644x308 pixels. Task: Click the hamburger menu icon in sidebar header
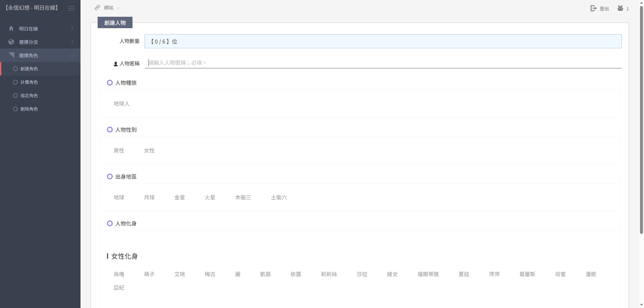point(71,8)
